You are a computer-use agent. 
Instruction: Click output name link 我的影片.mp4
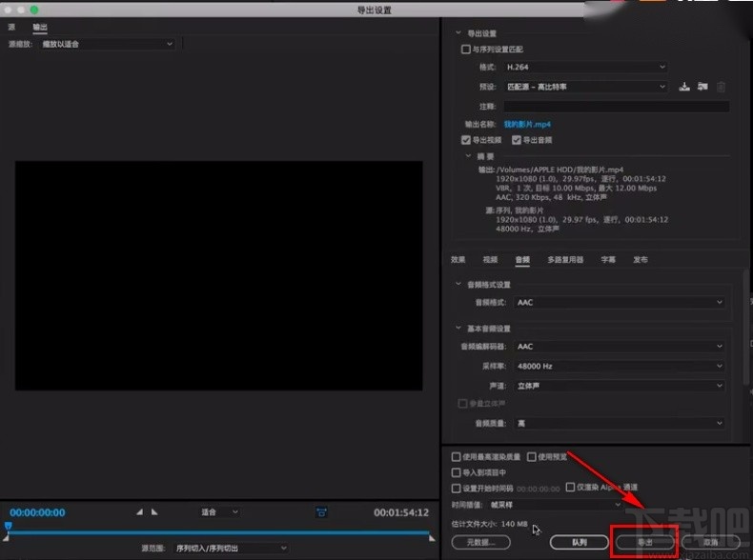[x=527, y=124]
